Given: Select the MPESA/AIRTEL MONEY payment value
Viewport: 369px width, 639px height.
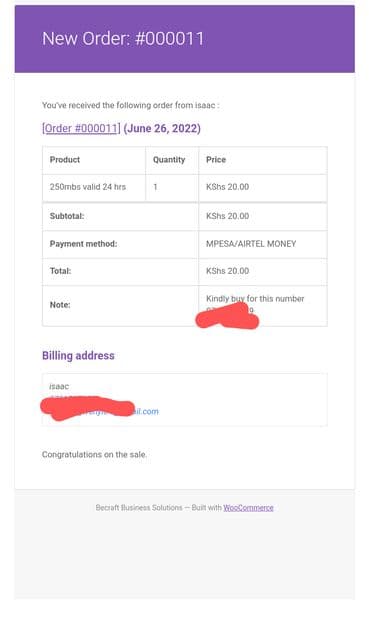Looking at the screenshot, I should (251, 244).
